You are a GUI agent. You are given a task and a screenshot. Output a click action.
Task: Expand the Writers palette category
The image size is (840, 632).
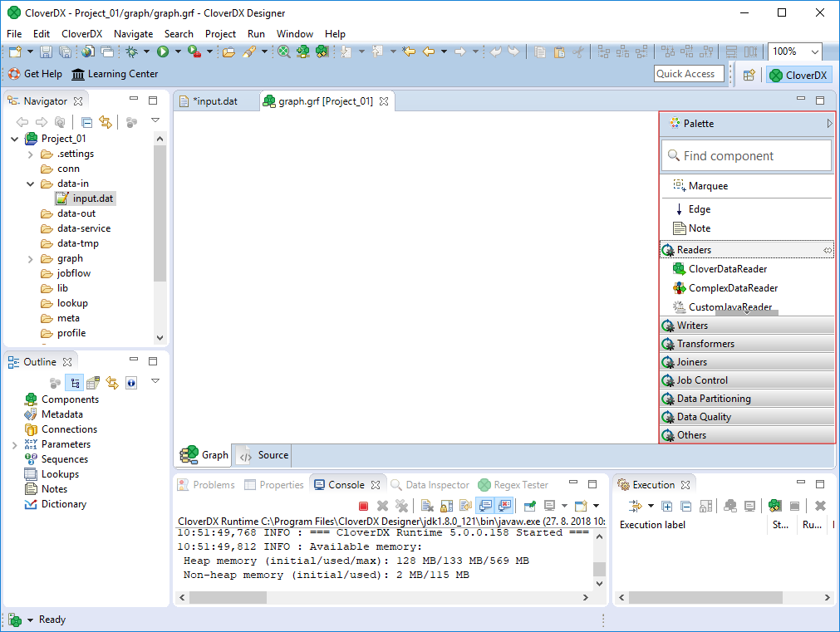click(692, 326)
